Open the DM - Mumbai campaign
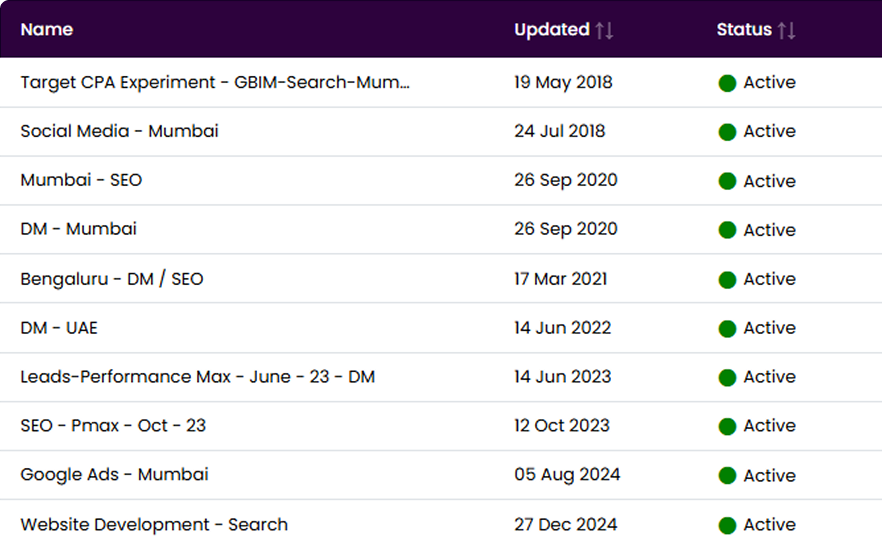This screenshot has width=882, height=547. pyautogui.click(x=79, y=229)
